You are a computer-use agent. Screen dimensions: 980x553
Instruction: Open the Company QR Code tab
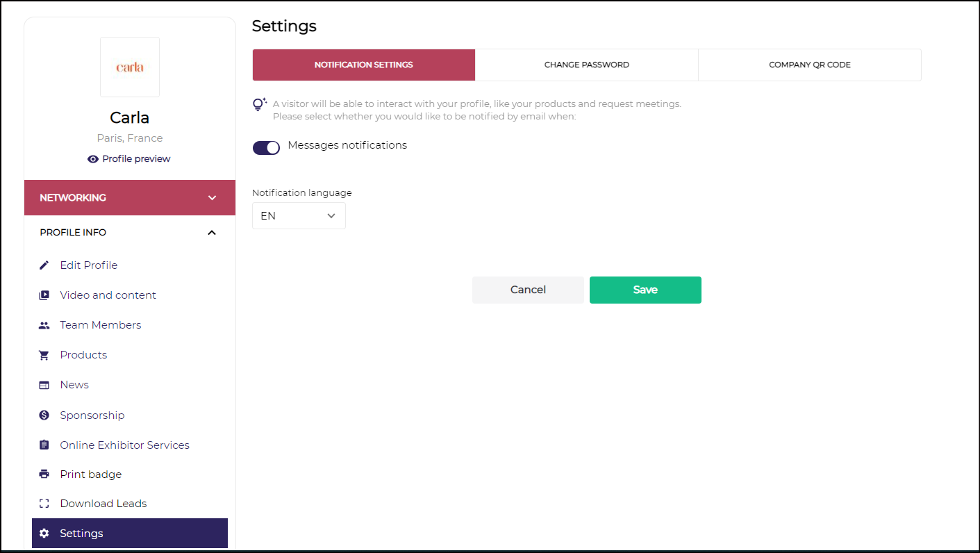coord(809,65)
